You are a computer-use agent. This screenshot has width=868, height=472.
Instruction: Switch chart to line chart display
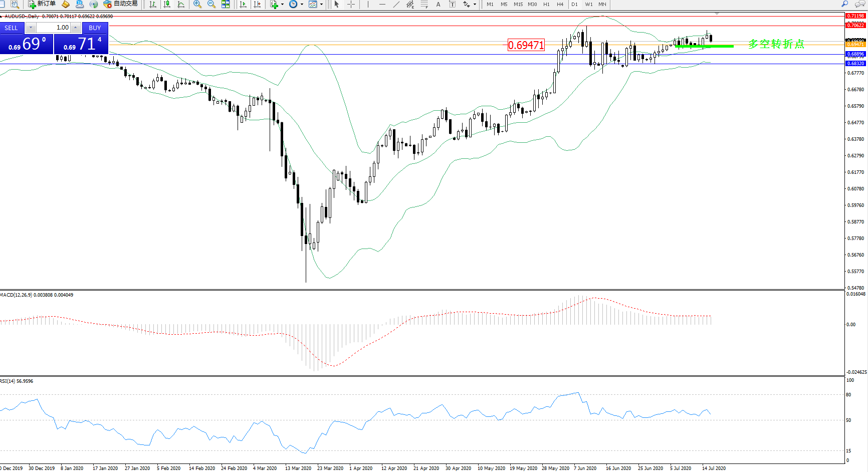pyautogui.click(x=181, y=4)
